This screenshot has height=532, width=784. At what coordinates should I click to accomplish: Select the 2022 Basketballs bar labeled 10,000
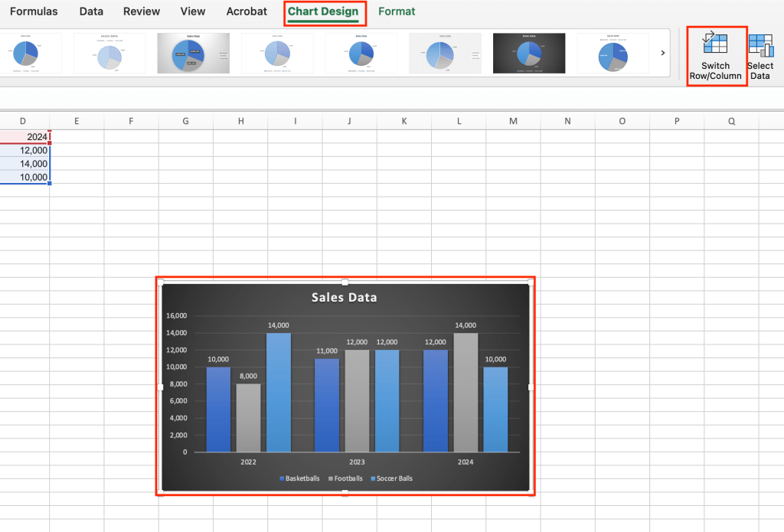click(218, 410)
